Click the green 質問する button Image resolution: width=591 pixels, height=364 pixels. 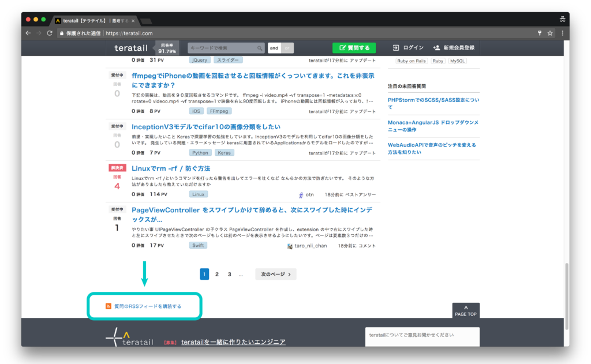coord(354,48)
